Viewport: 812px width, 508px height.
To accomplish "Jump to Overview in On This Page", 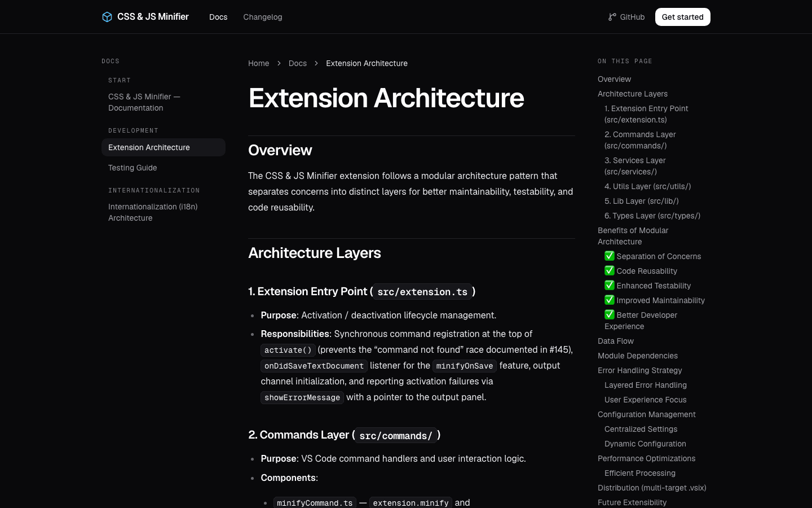I will point(614,79).
